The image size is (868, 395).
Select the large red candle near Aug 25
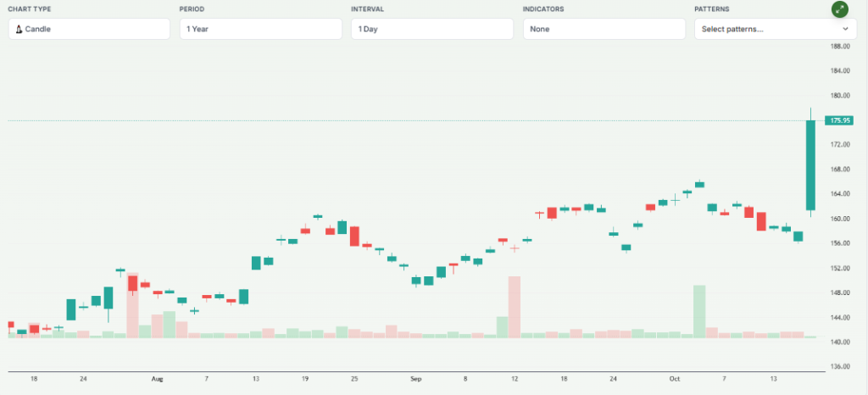[x=354, y=236]
